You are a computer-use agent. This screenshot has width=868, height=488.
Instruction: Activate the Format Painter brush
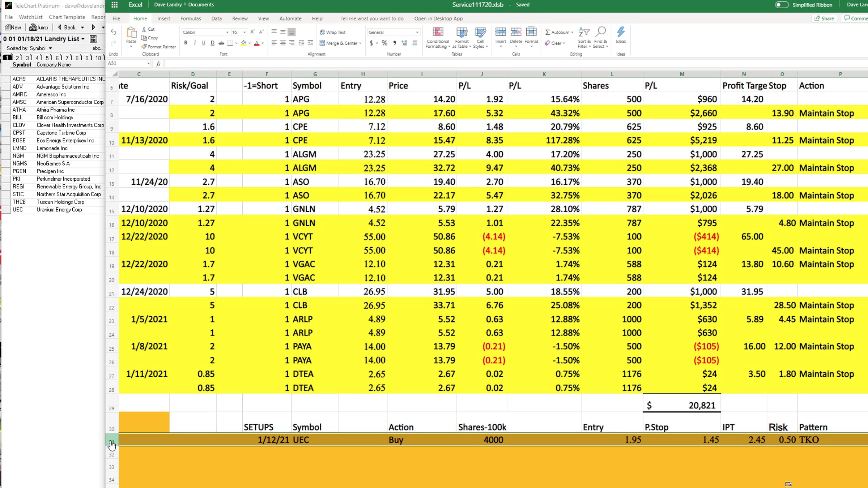(159, 47)
